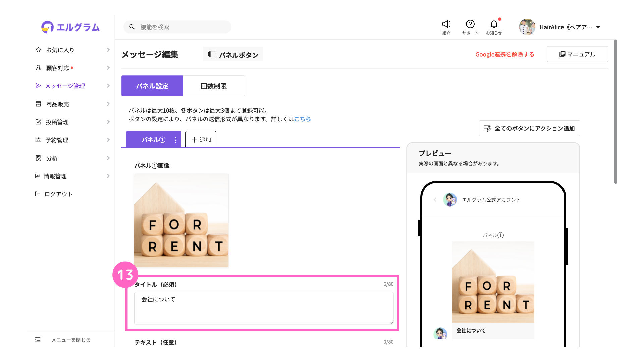Open the 紹介 megaphone icon
This screenshot has width=644, height=362.
(446, 24)
